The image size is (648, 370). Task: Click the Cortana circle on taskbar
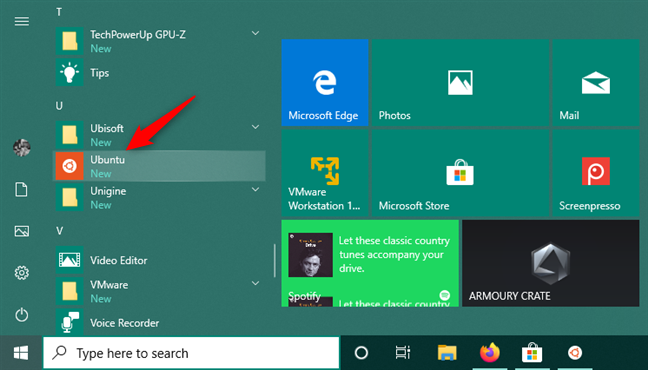tap(361, 353)
